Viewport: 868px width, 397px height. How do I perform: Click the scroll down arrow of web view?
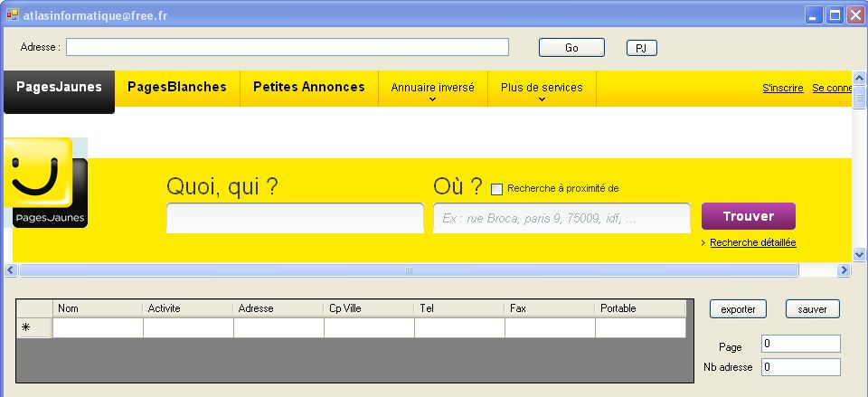[x=859, y=255]
